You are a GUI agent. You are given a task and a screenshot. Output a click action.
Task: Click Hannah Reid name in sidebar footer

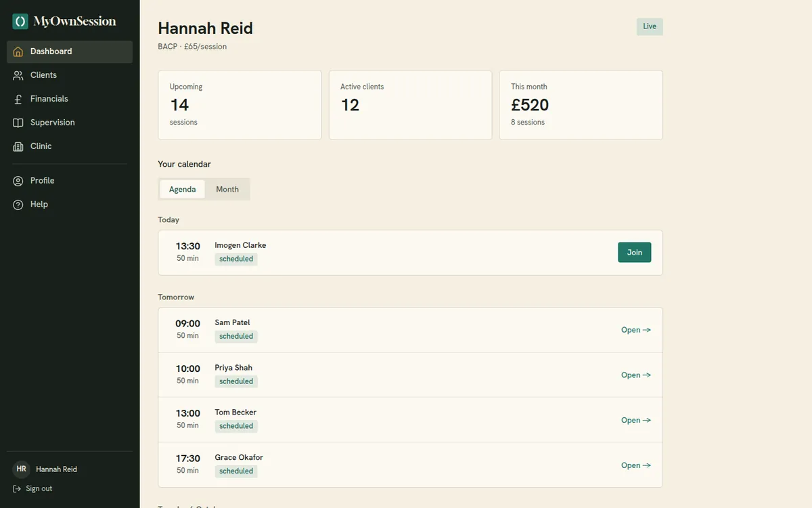point(56,469)
